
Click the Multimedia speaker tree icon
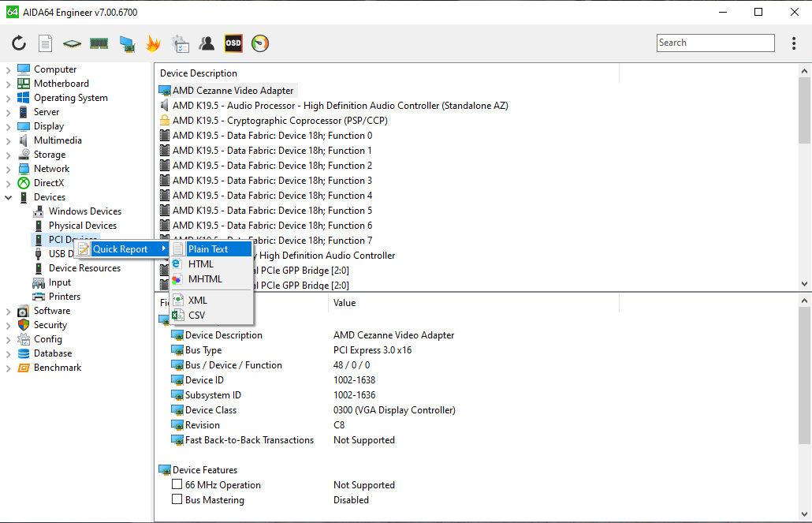(x=24, y=140)
